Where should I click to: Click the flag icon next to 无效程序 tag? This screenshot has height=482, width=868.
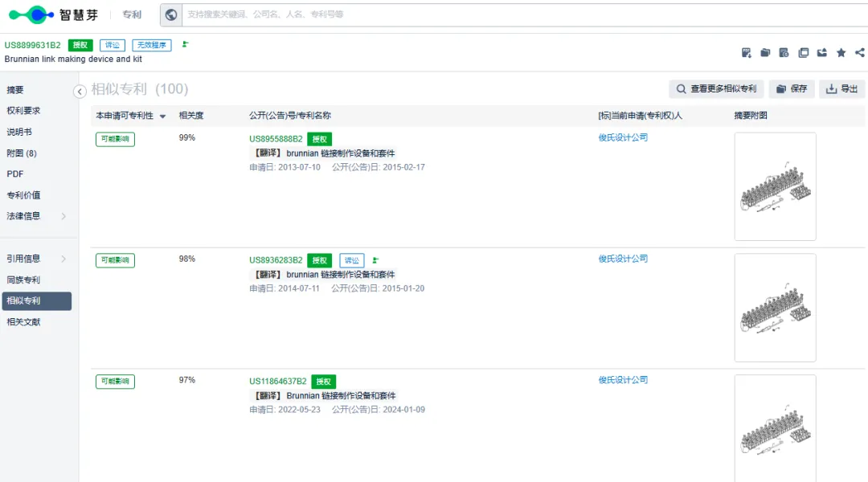pyautogui.click(x=186, y=44)
